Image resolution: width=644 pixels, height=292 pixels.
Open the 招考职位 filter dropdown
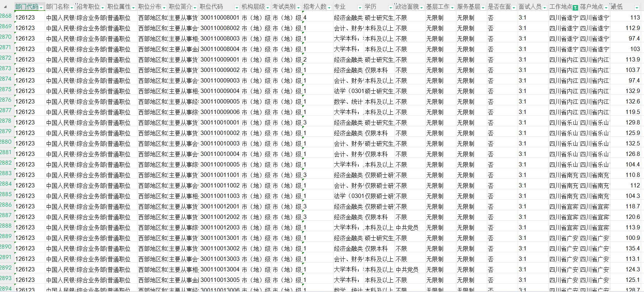[x=103, y=8]
